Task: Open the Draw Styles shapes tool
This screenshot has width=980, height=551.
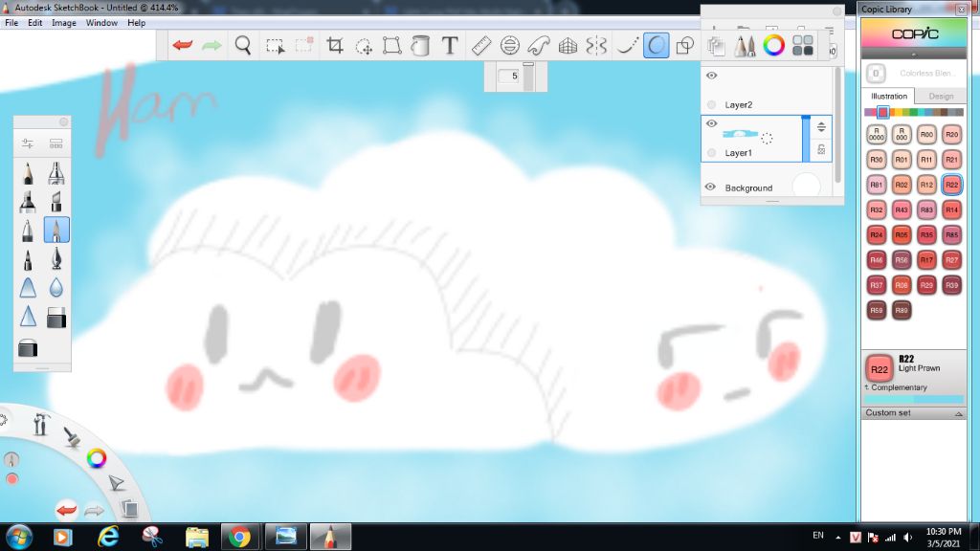Action: tap(685, 46)
